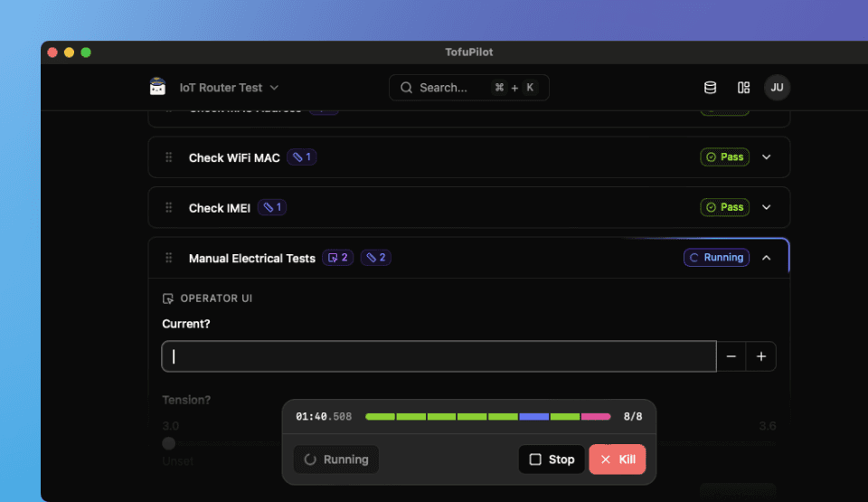Click drag handle of Check WiFi MAC
This screenshot has height=502, width=868.
pos(168,157)
